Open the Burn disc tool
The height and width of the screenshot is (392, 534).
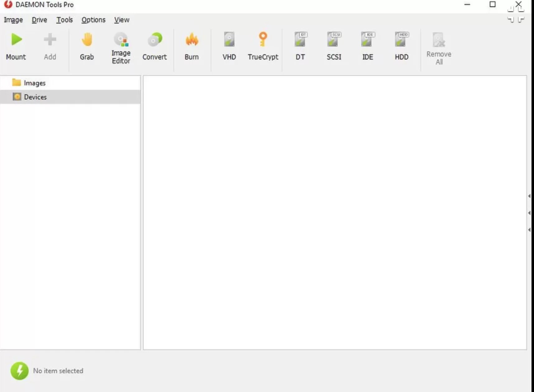192,47
